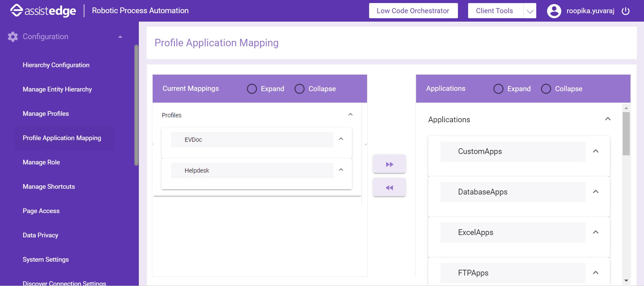The width and height of the screenshot is (644, 286).
Task: Click the applications list scroll down arrow
Action: point(626,281)
